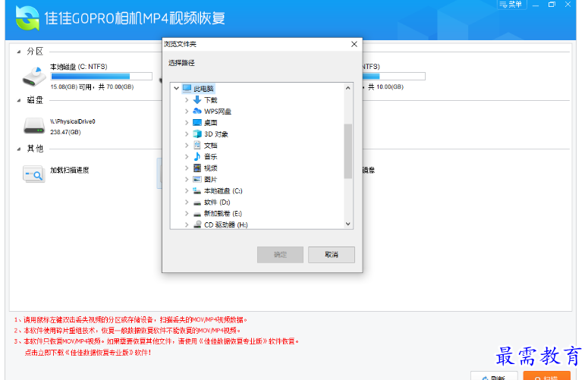Expand the 桌面 folder node
Image resolution: width=588 pixels, height=380 pixels.
187,123
